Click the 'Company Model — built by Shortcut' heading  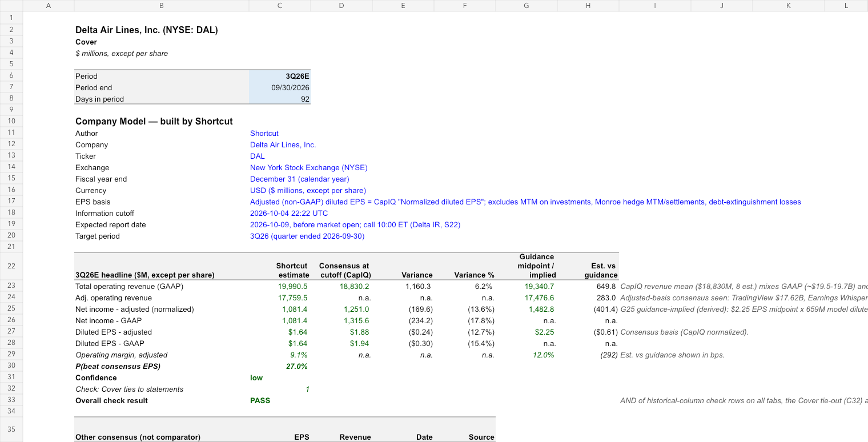[154, 121]
